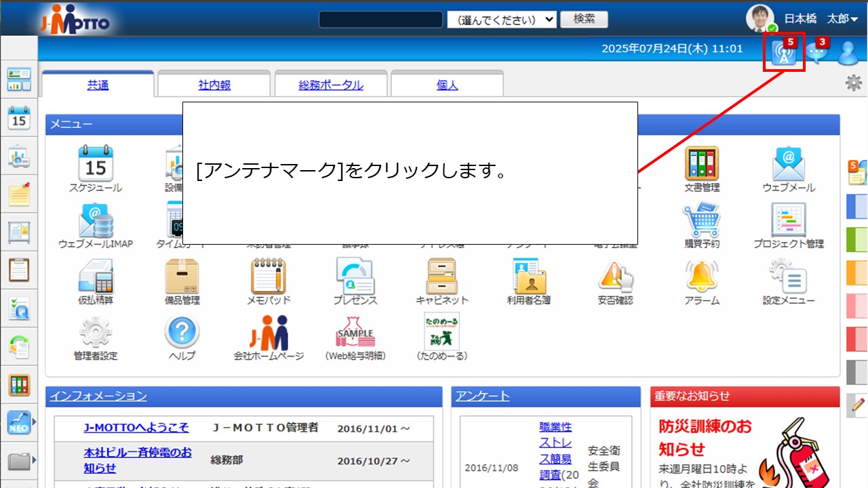
Task: Open the 文書管理 document management icon
Action: point(701,163)
